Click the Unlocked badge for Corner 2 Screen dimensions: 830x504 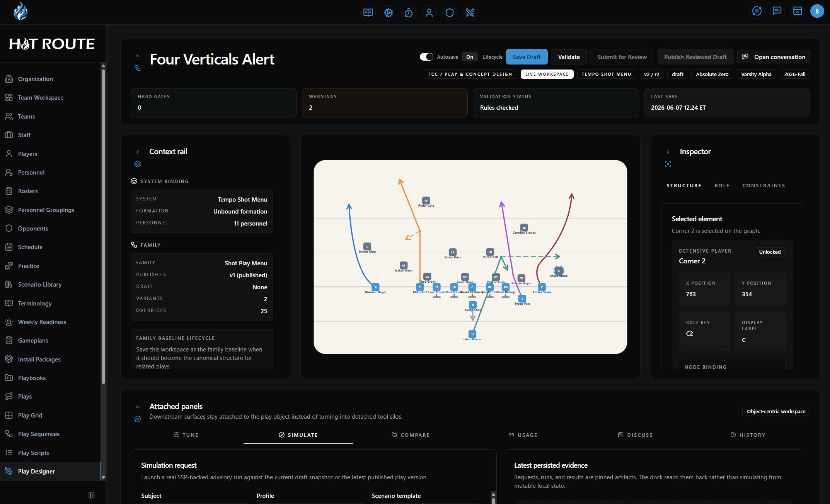(770, 252)
